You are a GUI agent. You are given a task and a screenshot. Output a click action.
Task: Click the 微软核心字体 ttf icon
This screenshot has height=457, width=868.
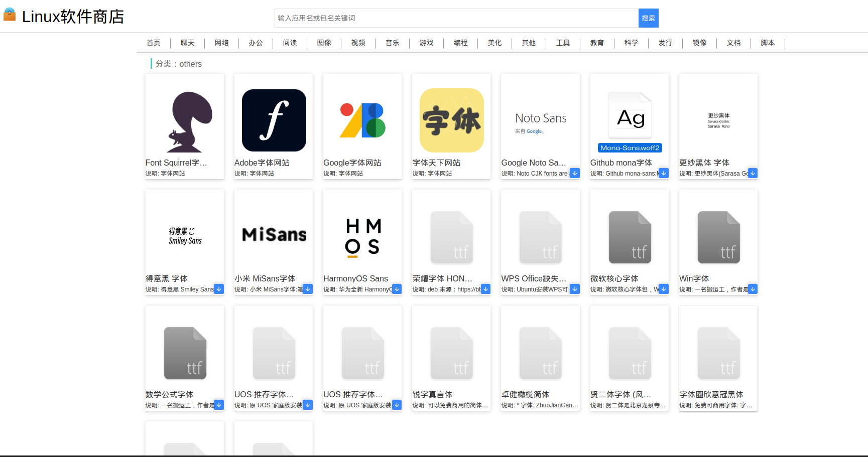(x=629, y=236)
